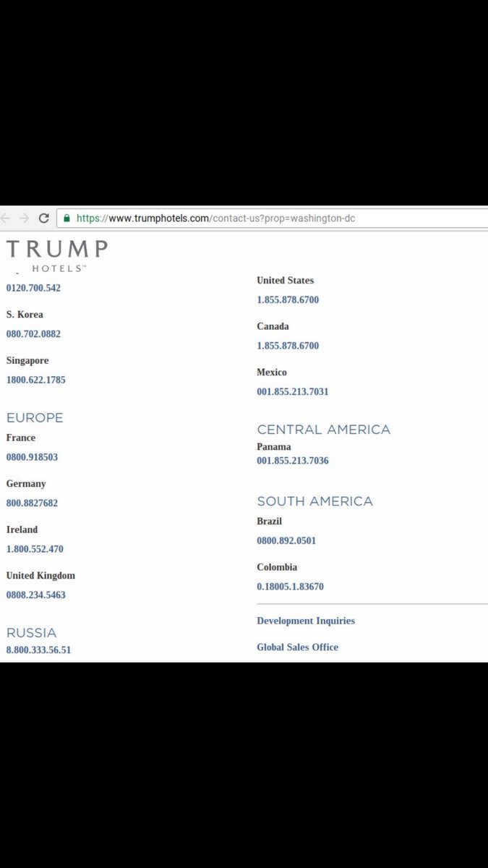Reload the page with refresh icon
The width and height of the screenshot is (488, 868).
[x=44, y=218]
